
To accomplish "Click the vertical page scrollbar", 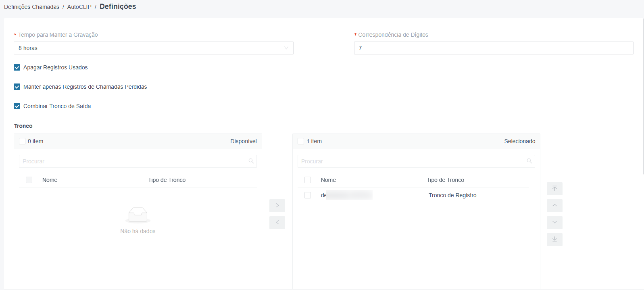I will 643,96.
